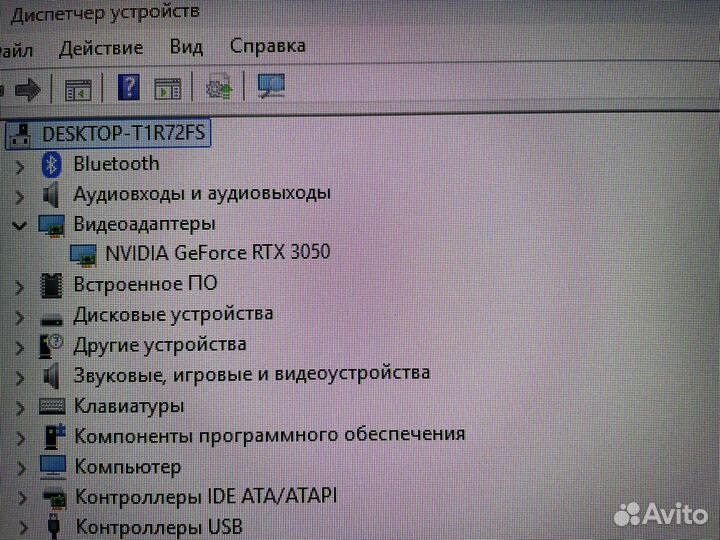Click the controller icon for Контроллеры IDE ATA/ATAPI

pos(54,498)
